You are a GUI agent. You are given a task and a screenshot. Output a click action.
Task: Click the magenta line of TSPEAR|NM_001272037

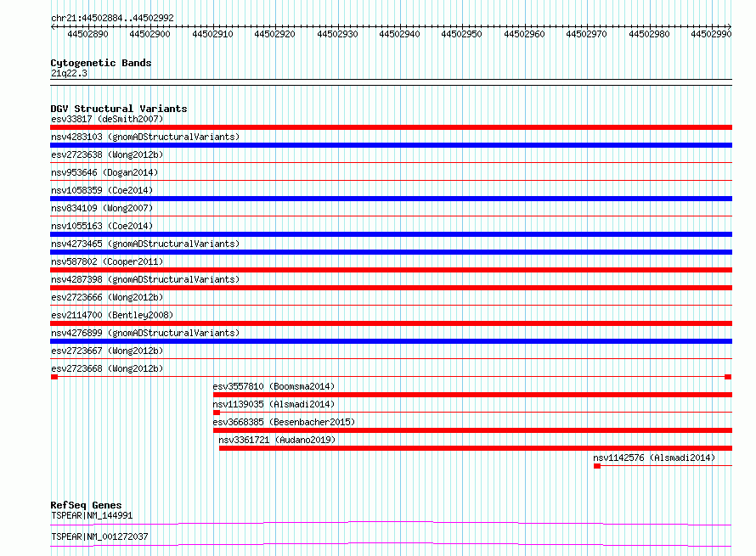391,544
